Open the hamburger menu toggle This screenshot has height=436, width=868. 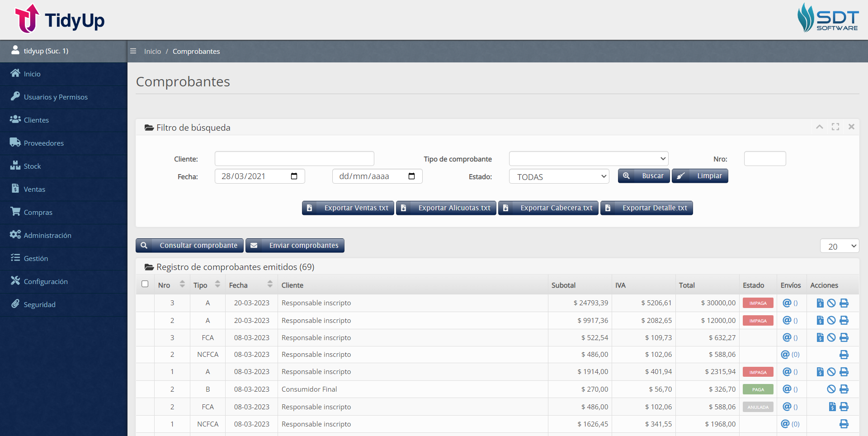[x=133, y=51]
